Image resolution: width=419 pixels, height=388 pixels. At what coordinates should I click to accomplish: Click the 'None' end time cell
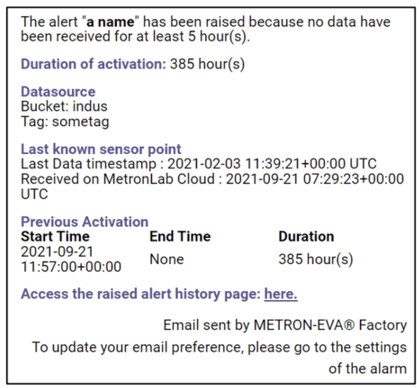(167, 259)
